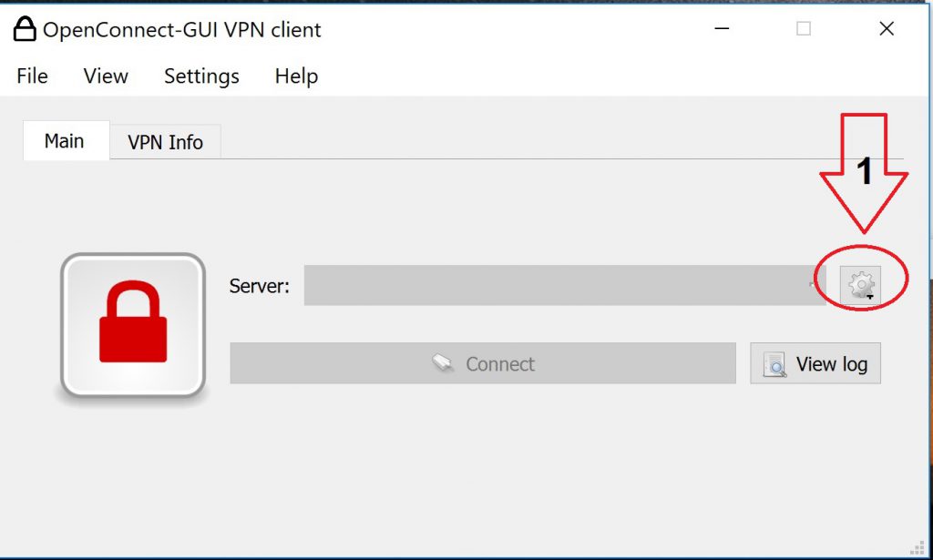Screen dimensions: 933x560
Task: Open the View menu
Action: [x=106, y=76]
